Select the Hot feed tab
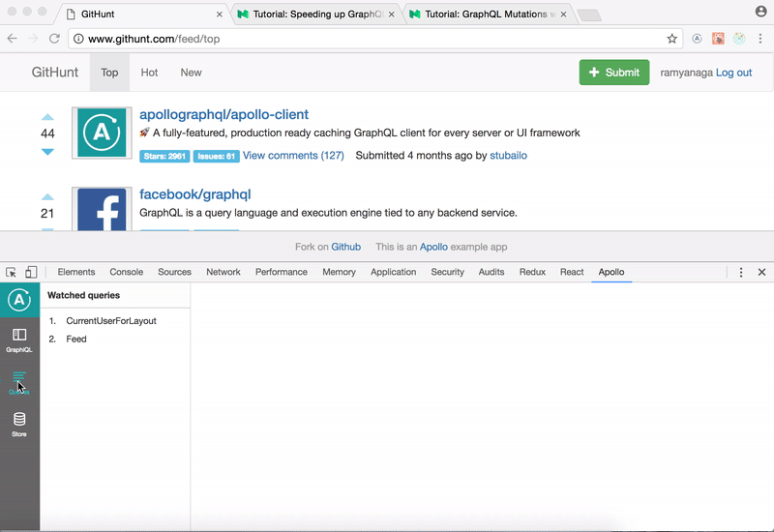This screenshot has height=532, width=774. [x=149, y=73]
